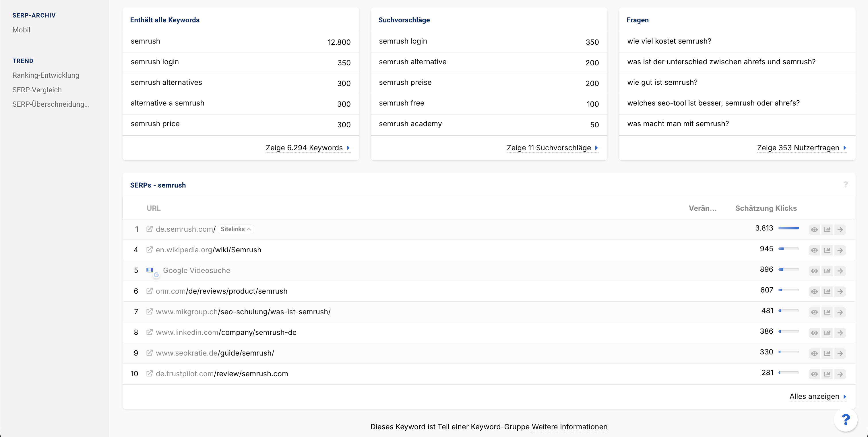Screen dimensions: 868x437
Task: Open SERP-Überschneidung sidebar item
Action: 51,104
